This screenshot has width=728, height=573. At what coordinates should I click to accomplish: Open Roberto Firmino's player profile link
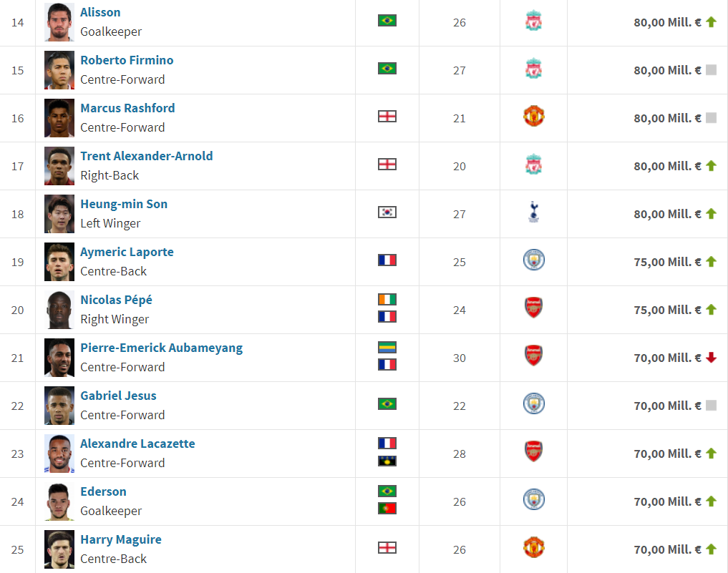coord(127,60)
